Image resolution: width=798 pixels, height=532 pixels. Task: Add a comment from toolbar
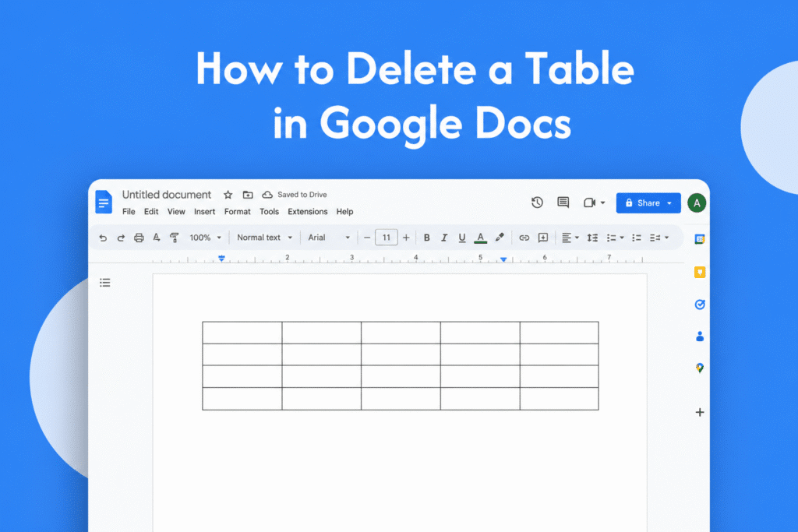pyautogui.click(x=543, y=238)
